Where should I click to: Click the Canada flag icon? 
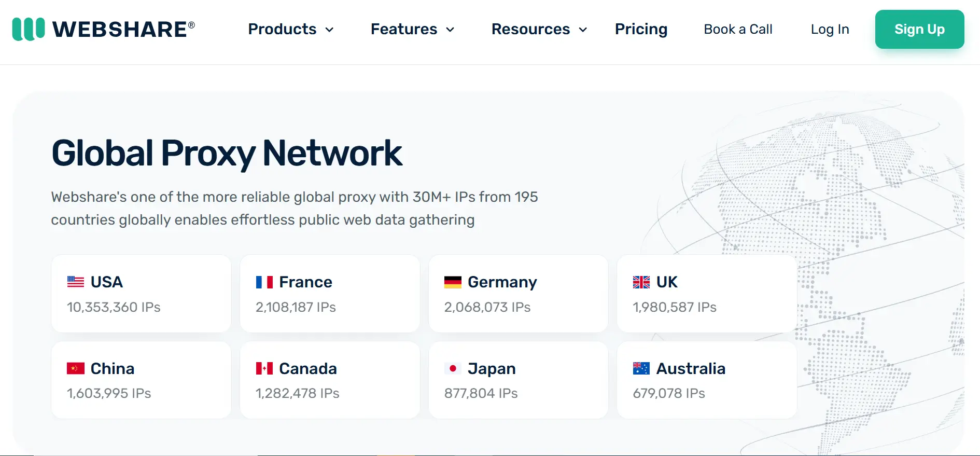click(264, 368)
